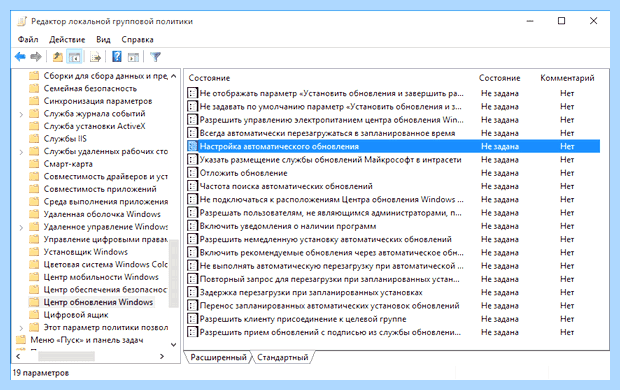This screenshot has height=390, width=620.
Task: Click the policy icon of Включить уведомления о наличии программ
Action: point(192,226)
